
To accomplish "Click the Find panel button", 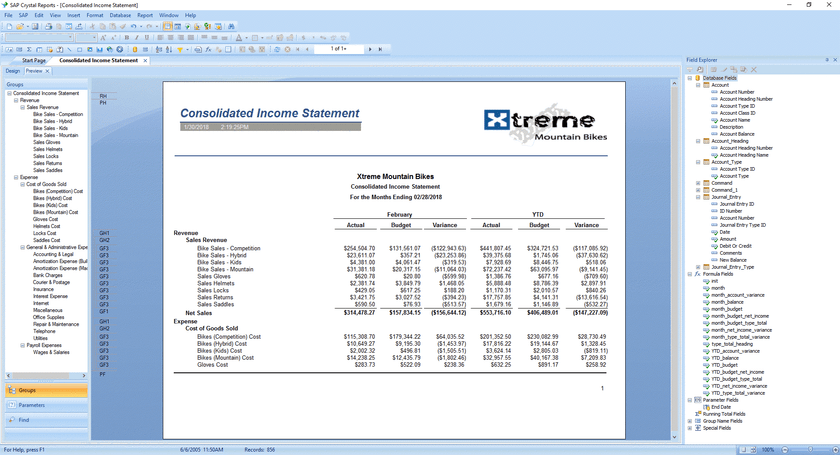I will (47, 420).
